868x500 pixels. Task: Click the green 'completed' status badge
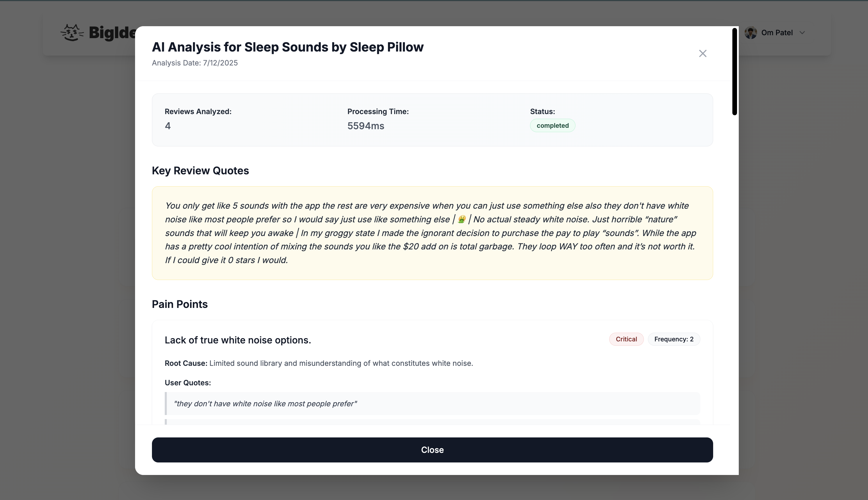point(552,125)
